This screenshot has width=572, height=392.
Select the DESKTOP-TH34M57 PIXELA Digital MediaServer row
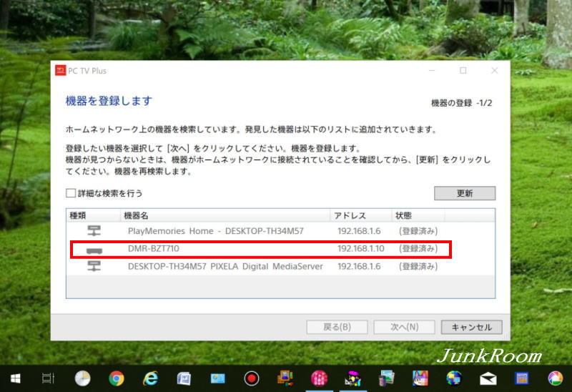[280, 266]
